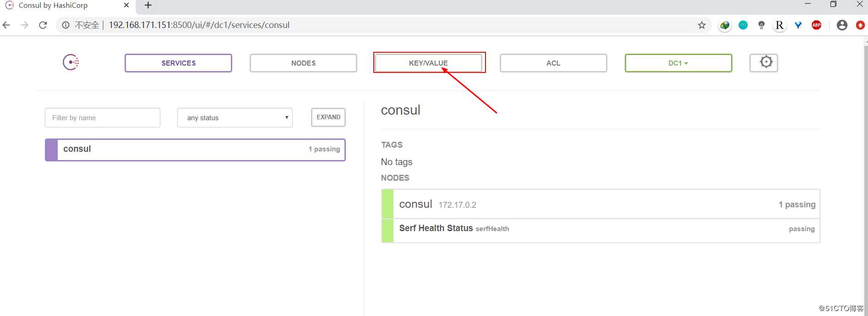The width and height of the screenshot is (868, 316).
Task: Click the address bar URL
Action: [x=199, y=25]
